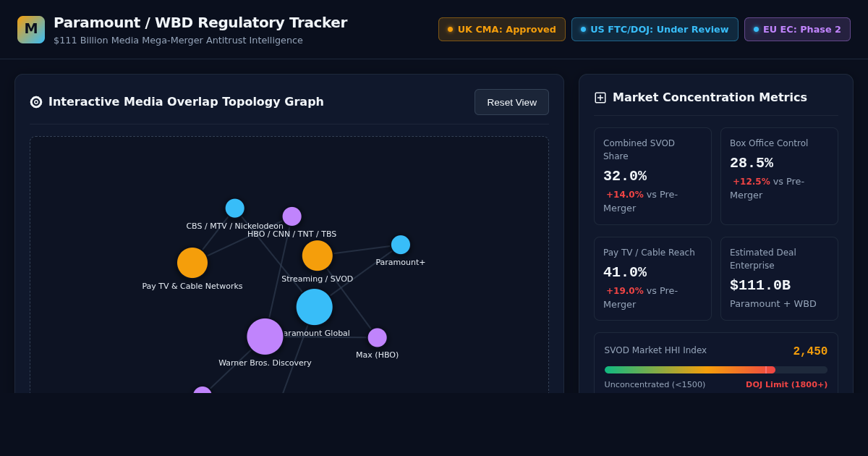Image resolution: width=868 pixels, height=456 pixels.
Task: Click the 28.5% box office value
Action: click(x=752, y=163)
